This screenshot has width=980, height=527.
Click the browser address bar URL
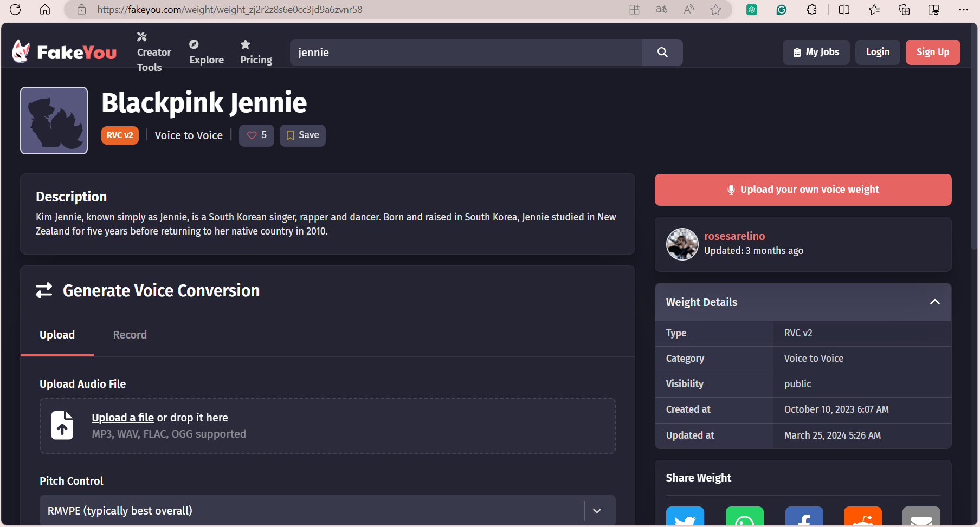(230, 9)
